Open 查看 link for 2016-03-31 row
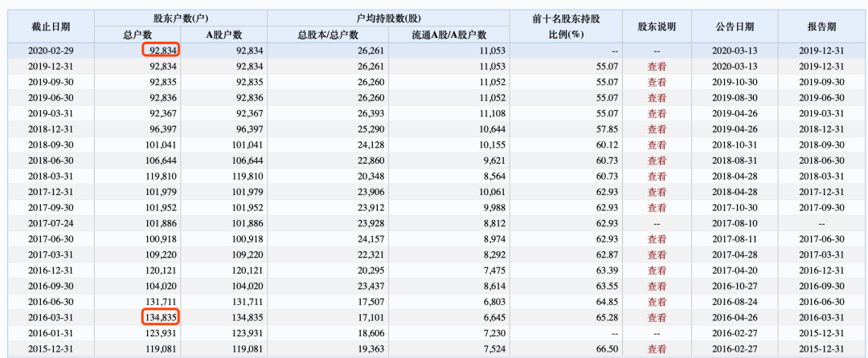The height and width of the screenshot is (358, 868). (x=657, y=318)
